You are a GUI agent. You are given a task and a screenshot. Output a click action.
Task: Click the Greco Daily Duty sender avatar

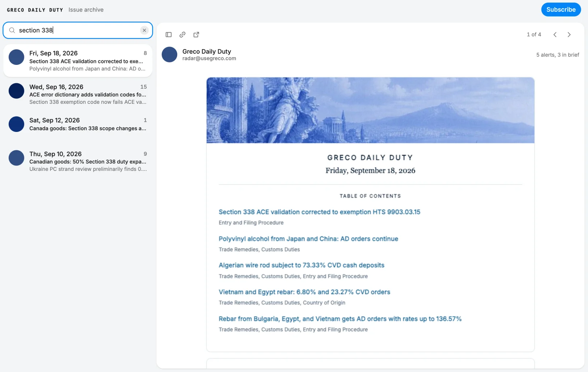(169, 54)
